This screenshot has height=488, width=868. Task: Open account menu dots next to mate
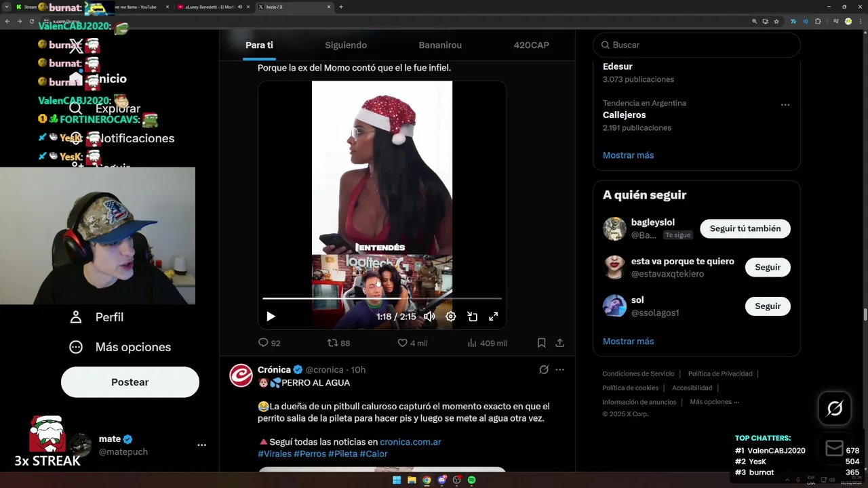pyautogui.click(x=201, y=445)
